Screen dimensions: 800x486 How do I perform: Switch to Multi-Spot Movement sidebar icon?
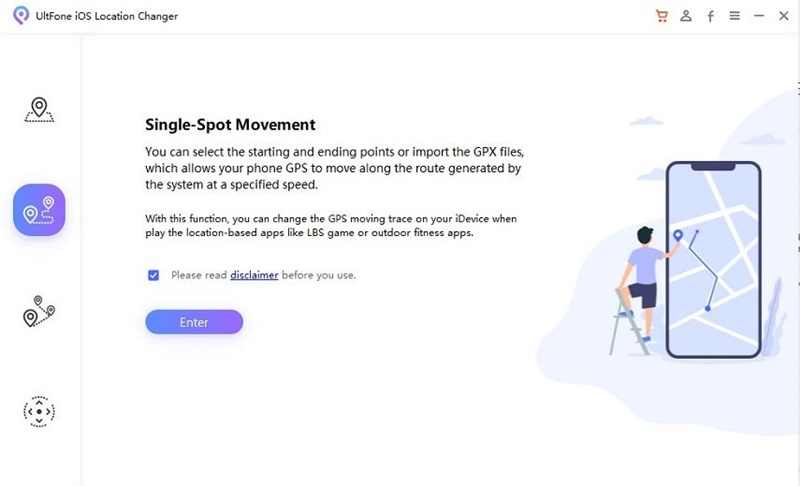coord(39,311)
